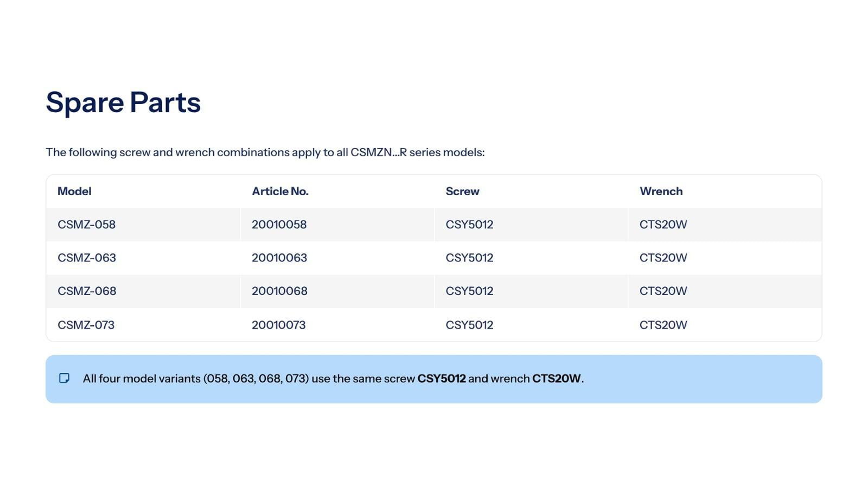Screen dimensions: 868x488
Task: Click the Article No. column header
Action: (x=280, y=191)
